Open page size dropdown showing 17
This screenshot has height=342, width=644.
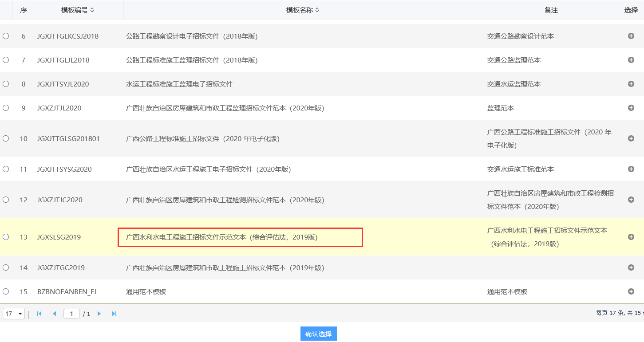pyautogui.click(x=14, y=314)
